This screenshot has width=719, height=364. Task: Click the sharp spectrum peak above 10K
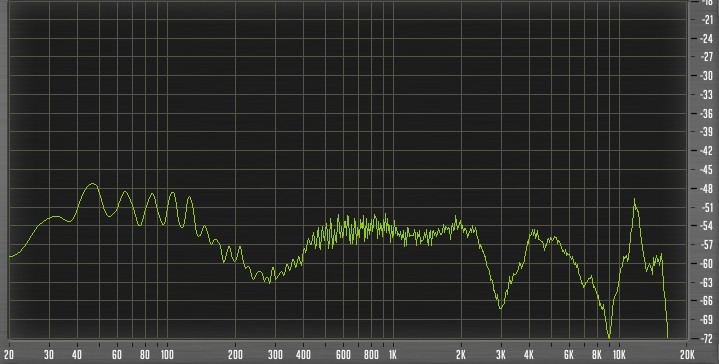click(x=635, y=200)
